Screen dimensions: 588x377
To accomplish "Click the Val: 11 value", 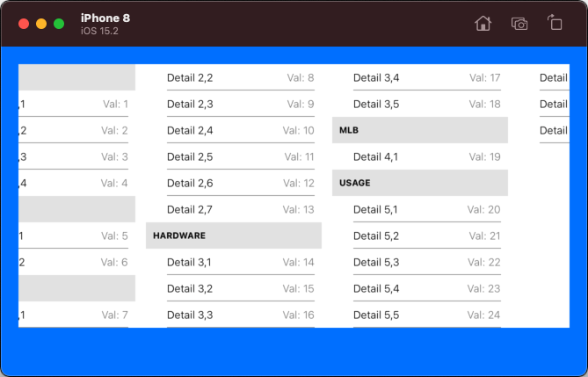I will point(299,156).
